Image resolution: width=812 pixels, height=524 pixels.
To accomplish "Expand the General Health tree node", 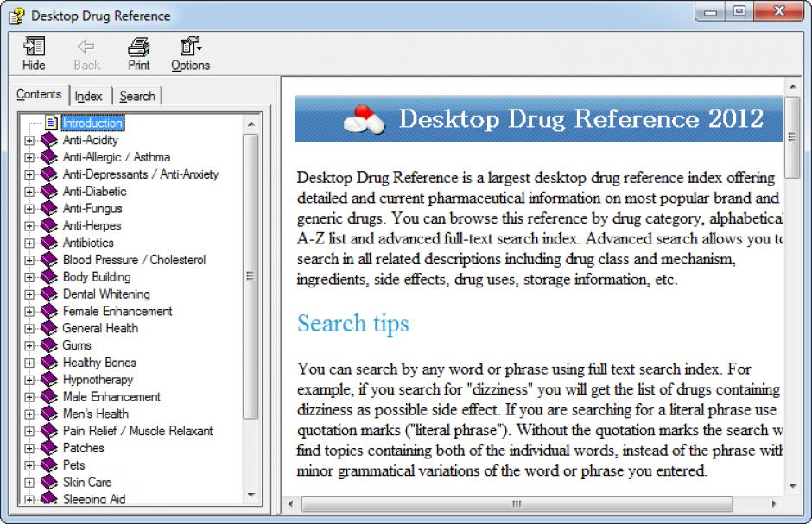I will point(29,328).
